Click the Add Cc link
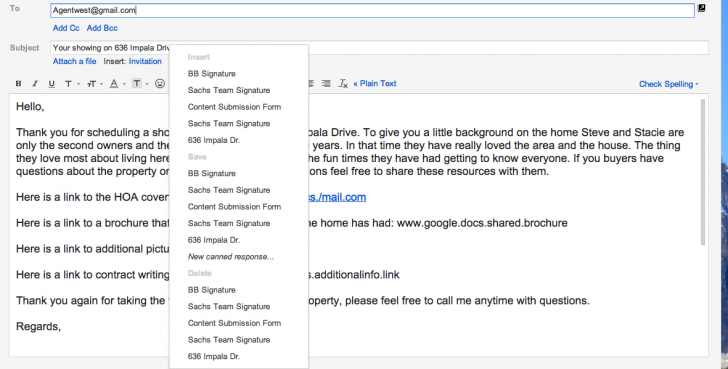The image size is (728, 369). pos(66,28)
